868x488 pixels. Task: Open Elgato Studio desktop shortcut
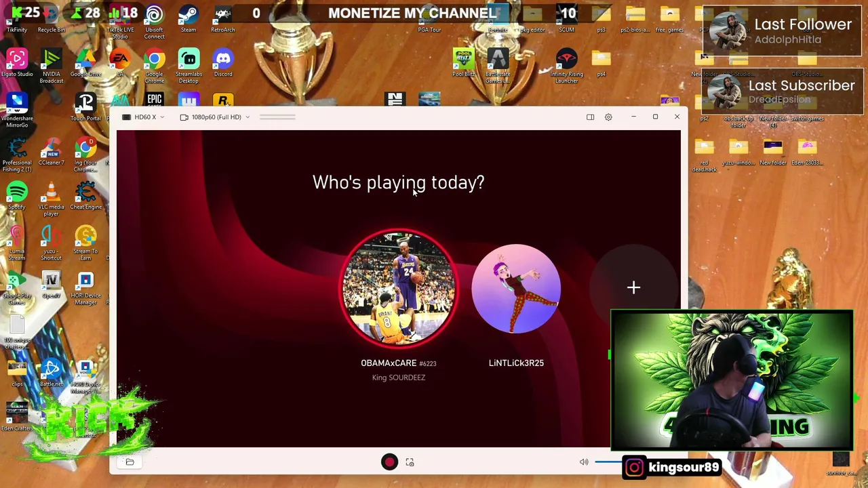tap(17, 63)
